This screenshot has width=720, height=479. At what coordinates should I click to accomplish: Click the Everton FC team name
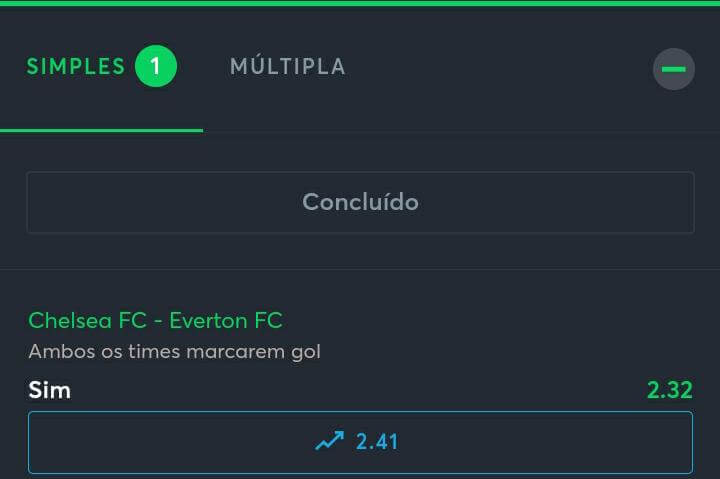(x=226, y=320)
